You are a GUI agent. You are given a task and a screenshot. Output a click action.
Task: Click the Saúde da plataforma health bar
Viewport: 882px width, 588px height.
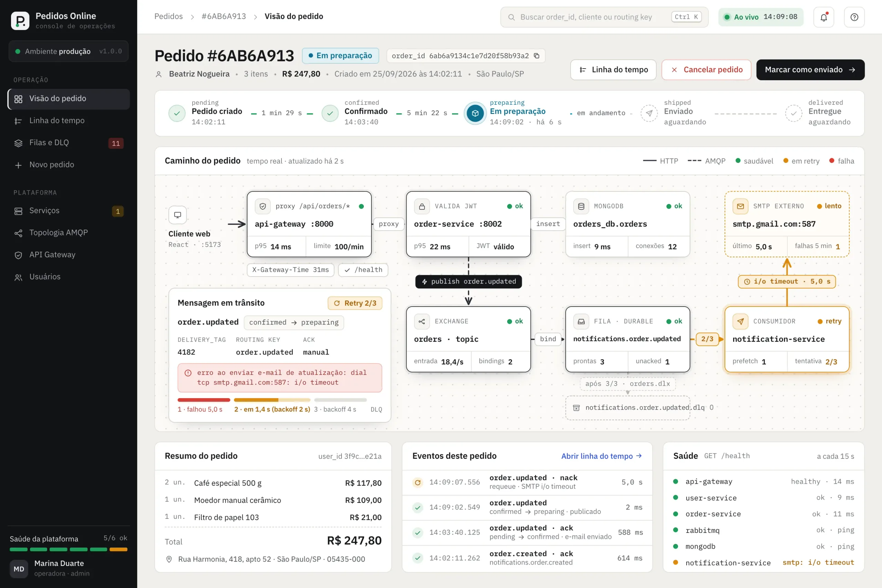click(69, 549)
